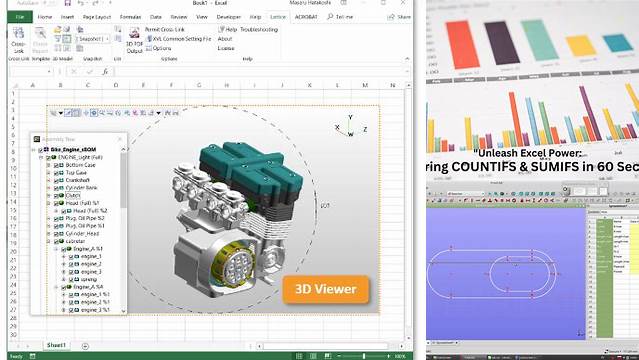Save the workbook with the floppy icon

point(68,3)
